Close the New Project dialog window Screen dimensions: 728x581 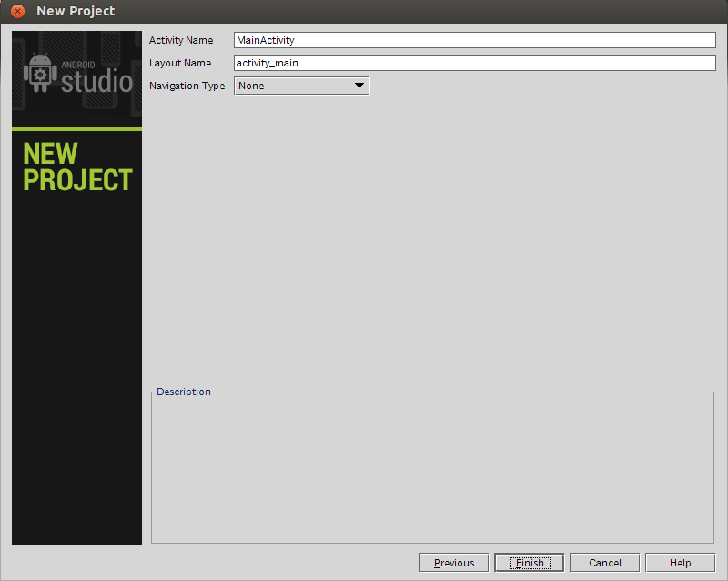coord(17,11)
